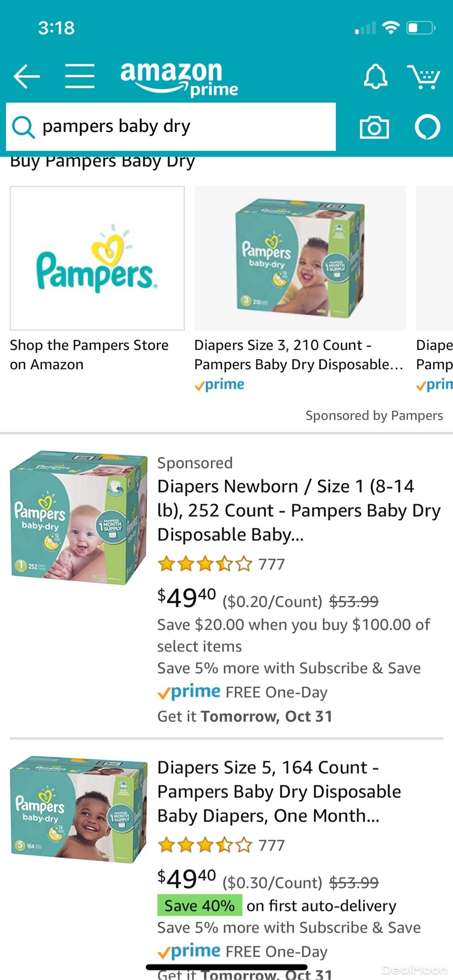453x980 pixels.
Task: Tap the 'Save 40%' green badge
Action: pyautogui.click(x=200, y=905)
